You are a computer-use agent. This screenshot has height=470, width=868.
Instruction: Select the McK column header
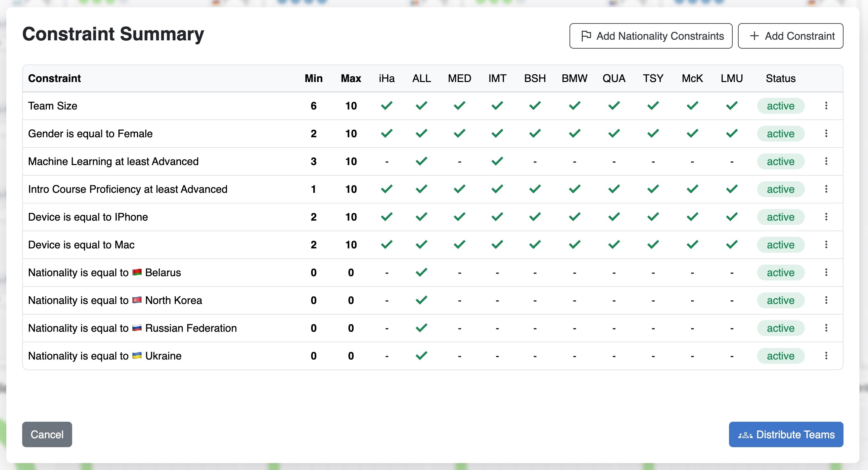click(x=692, y=78)
